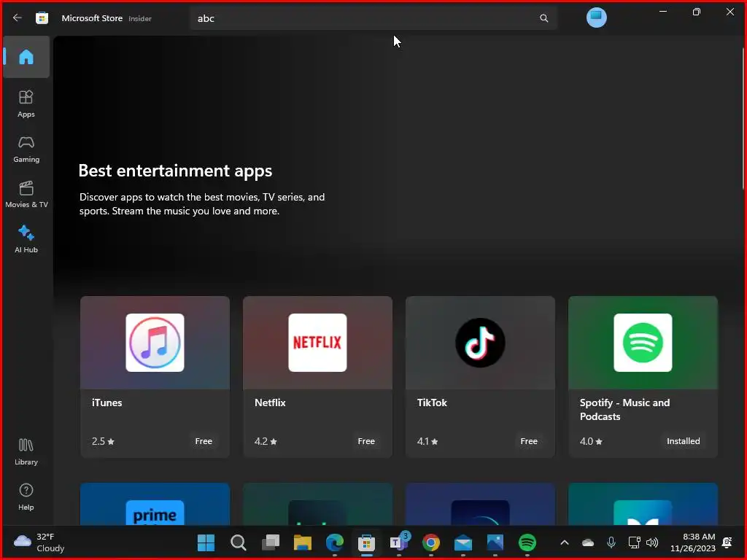Click the Microsoft Store logo icon
The width and height of the screenshot is (747, 560).
click(x=42, y=18)
